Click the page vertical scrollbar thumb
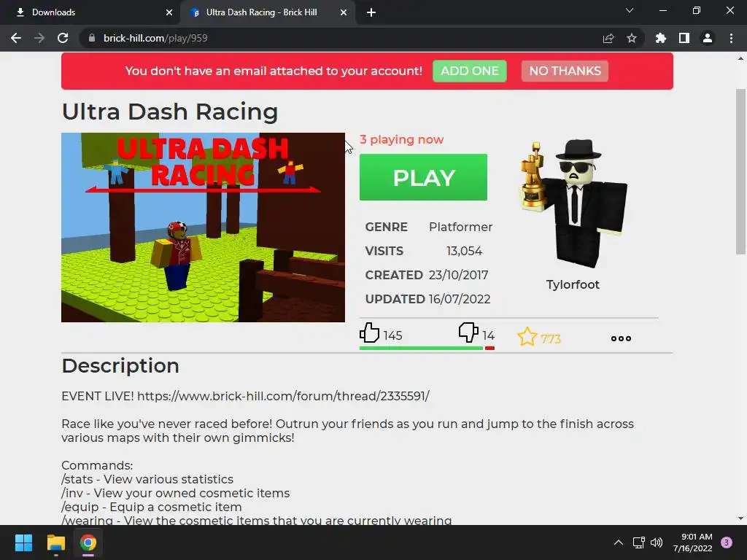Screen dimensions: 747x560 tap(740, 172)
